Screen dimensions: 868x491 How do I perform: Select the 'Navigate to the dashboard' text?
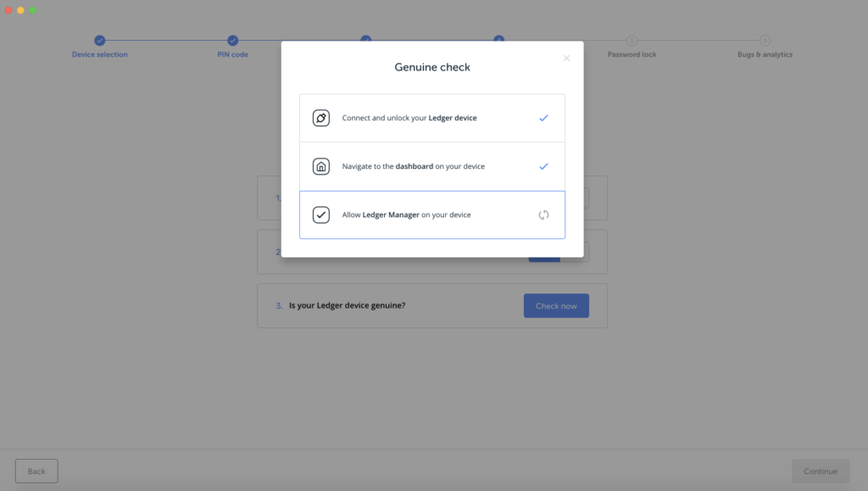point(413,166)
